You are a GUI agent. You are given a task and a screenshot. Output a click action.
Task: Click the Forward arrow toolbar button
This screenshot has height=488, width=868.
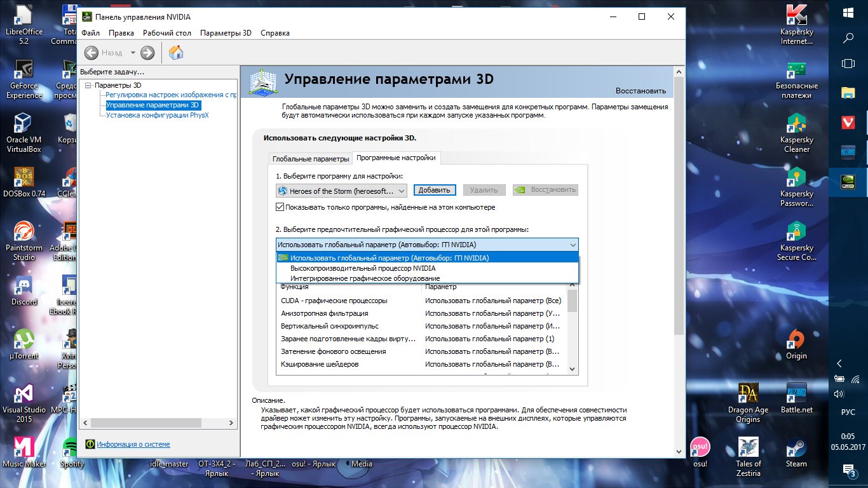(x=147, y=53)
